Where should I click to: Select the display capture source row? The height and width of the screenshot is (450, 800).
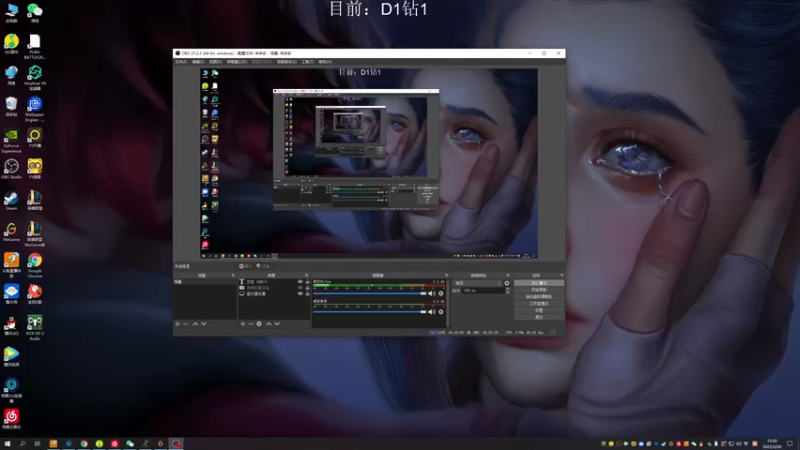click(274, 294)
